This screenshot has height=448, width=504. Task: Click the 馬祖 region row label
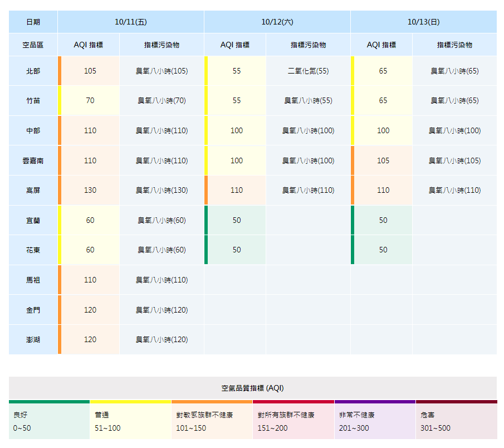click(33, 280)
